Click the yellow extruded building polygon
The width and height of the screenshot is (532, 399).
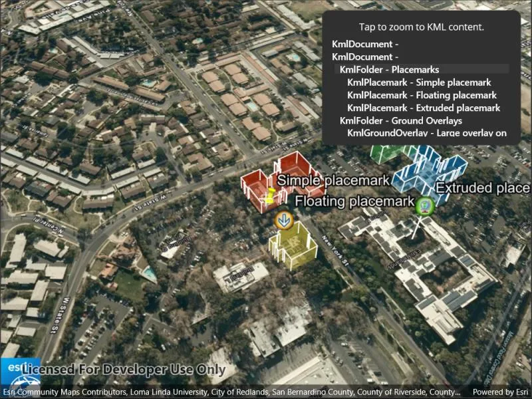pos(294,245)
